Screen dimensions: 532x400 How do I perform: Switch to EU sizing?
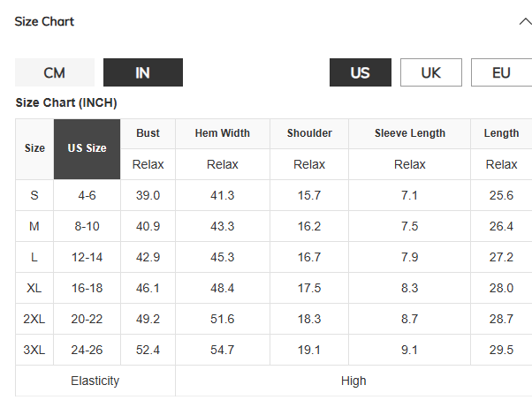(x=501, y=72)
